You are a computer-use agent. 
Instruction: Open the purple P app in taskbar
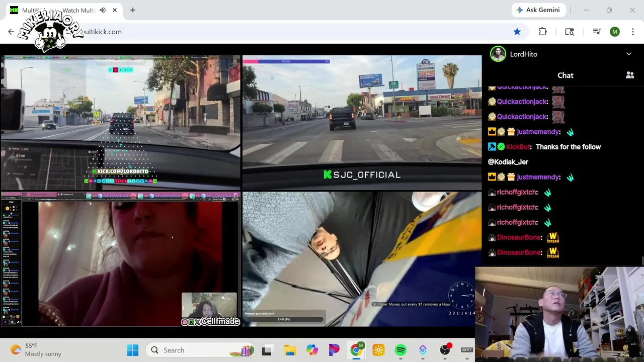tap(334, 350)
